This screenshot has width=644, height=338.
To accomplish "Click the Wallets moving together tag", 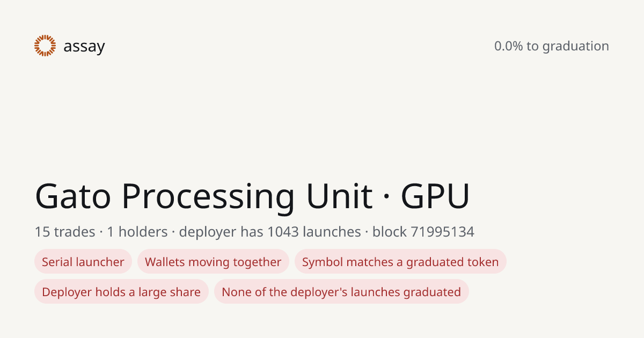I will pos(213,262).
